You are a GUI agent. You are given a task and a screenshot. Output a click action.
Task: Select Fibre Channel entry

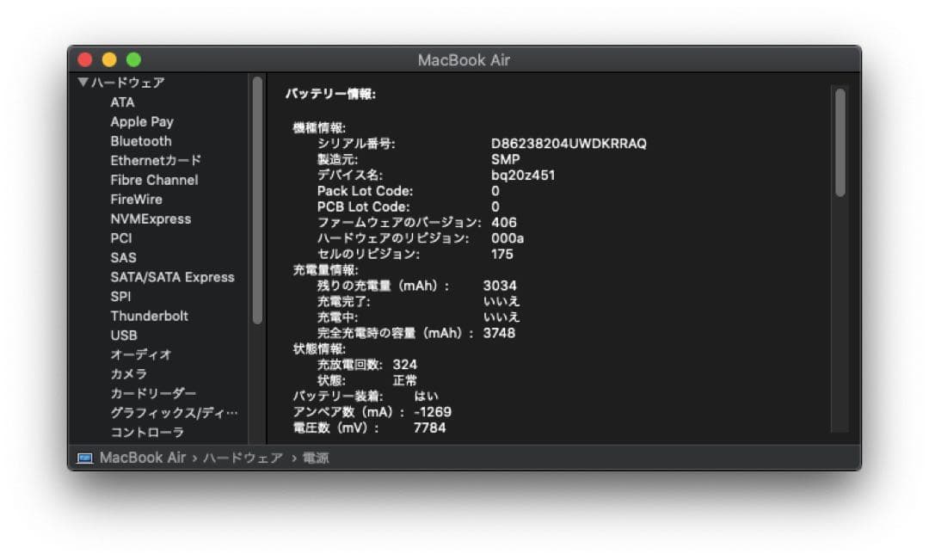point(154,180)
